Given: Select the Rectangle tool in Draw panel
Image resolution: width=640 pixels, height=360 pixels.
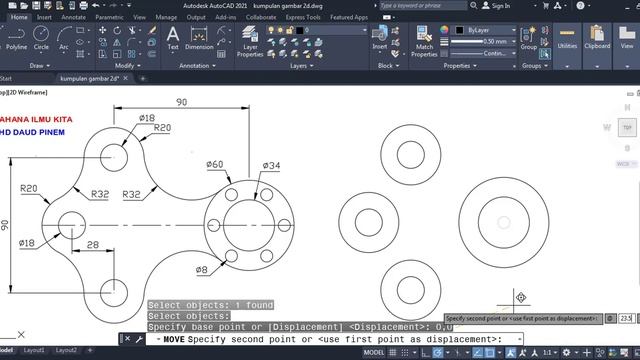Looking at the screenshot, I should (80, 30).
